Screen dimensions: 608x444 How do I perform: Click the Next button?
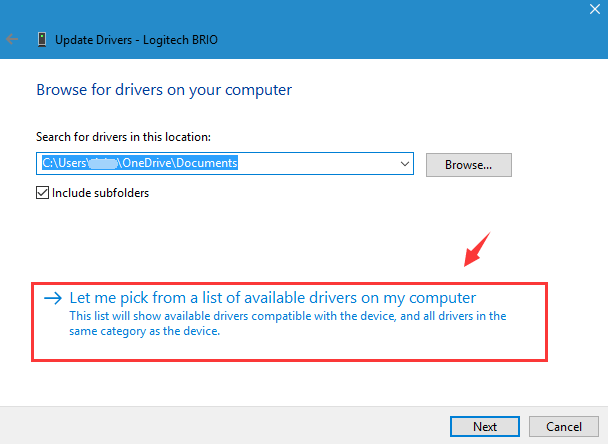485,427
